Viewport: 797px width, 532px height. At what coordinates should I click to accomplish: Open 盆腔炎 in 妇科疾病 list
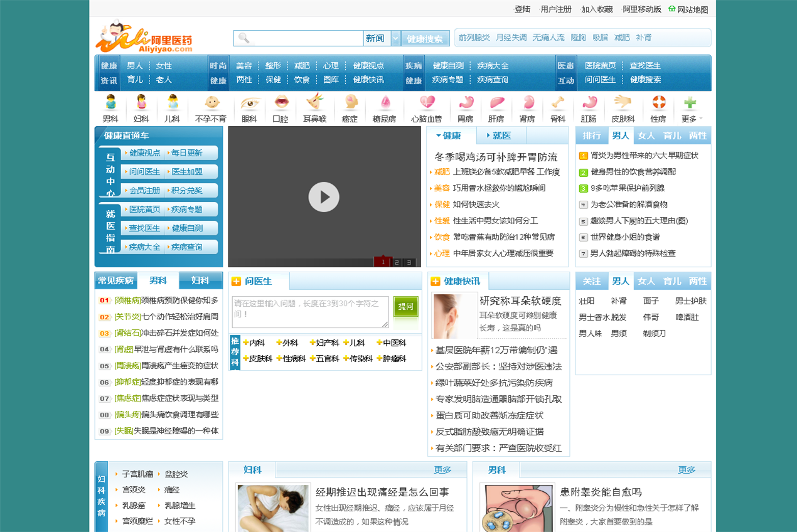coord(176,474)
